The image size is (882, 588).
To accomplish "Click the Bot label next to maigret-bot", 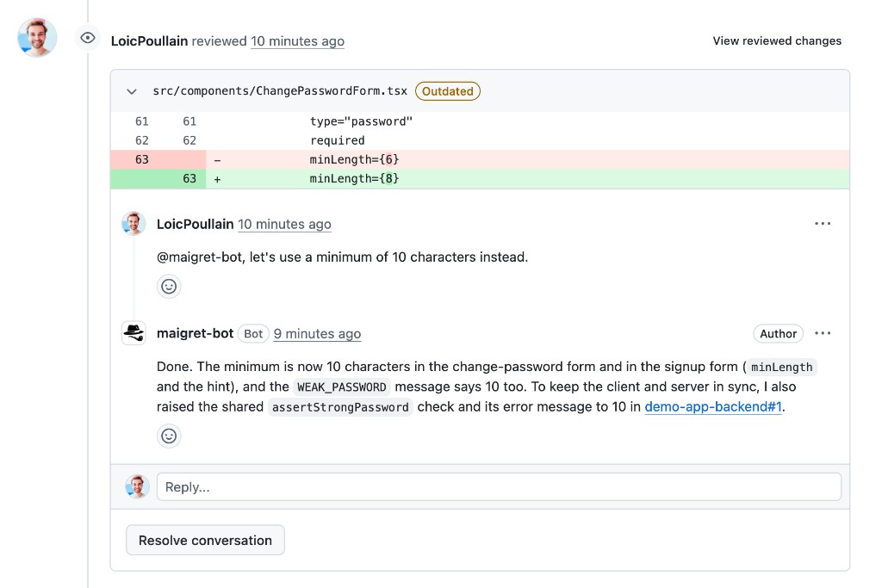I will (x=253, y=334).
